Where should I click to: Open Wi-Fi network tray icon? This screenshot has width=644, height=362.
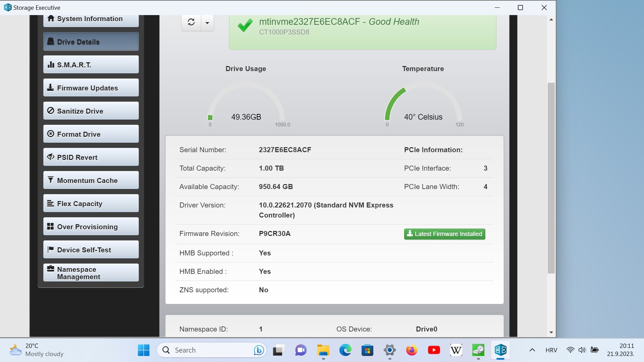click(570, 350)
